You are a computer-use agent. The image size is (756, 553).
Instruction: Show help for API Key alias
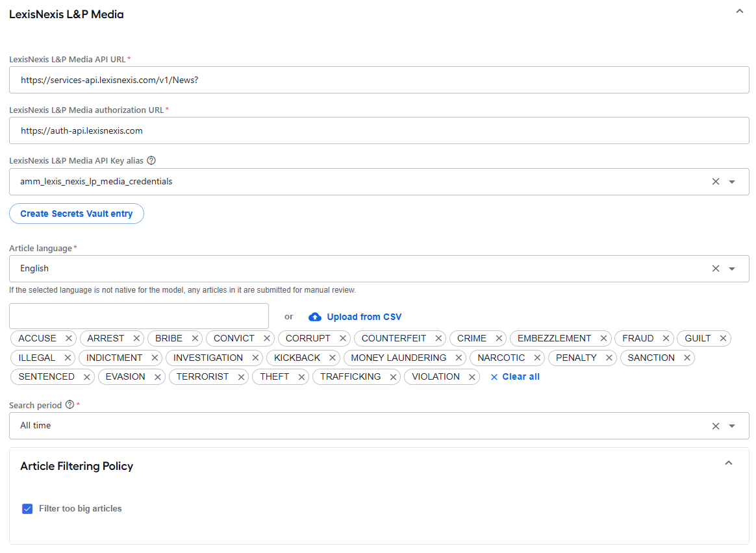(151, 160)
